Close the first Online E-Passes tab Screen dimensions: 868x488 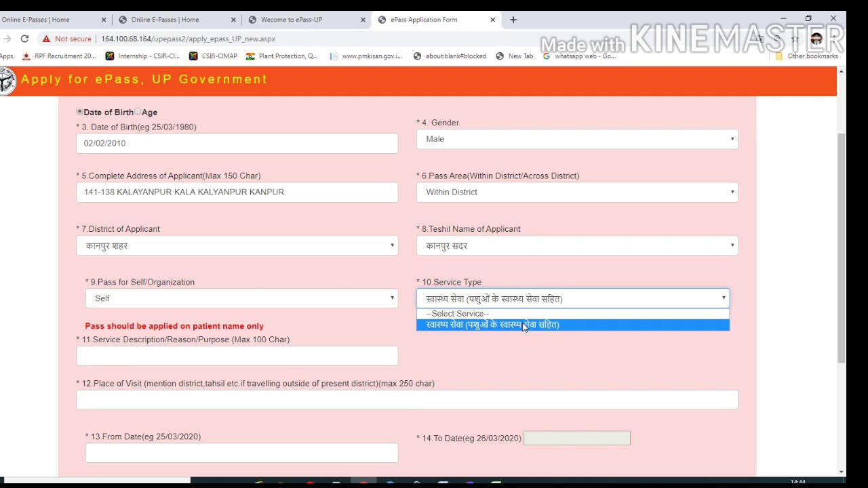coord(104,20)
